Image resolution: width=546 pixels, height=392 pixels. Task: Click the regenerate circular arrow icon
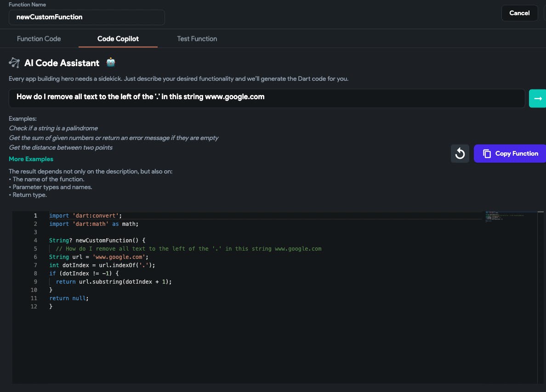tap(460, 154)
